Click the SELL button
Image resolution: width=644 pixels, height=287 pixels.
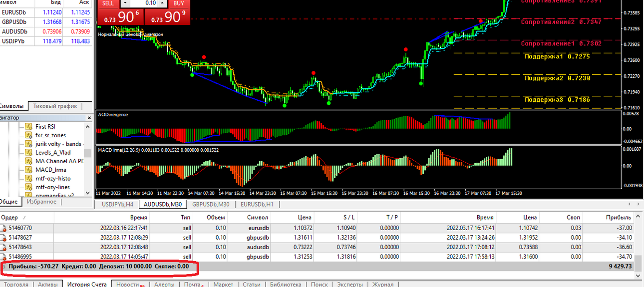[x=108, y=3]
